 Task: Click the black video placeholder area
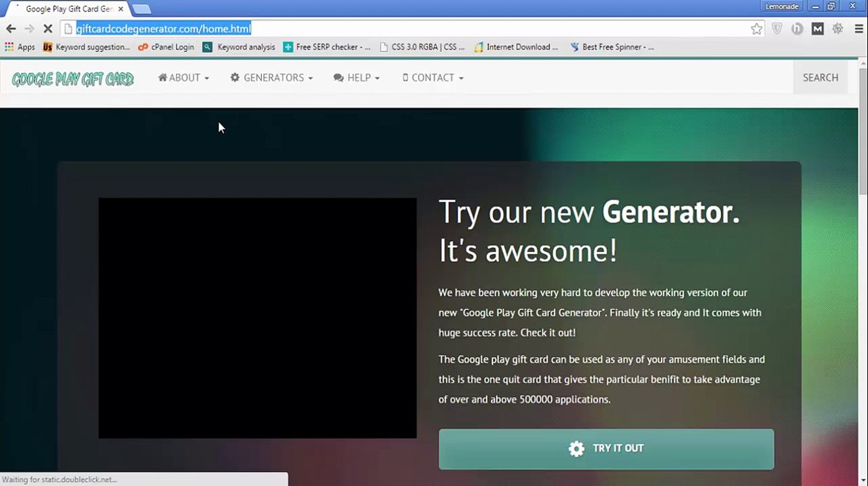[x=258, y=318]
